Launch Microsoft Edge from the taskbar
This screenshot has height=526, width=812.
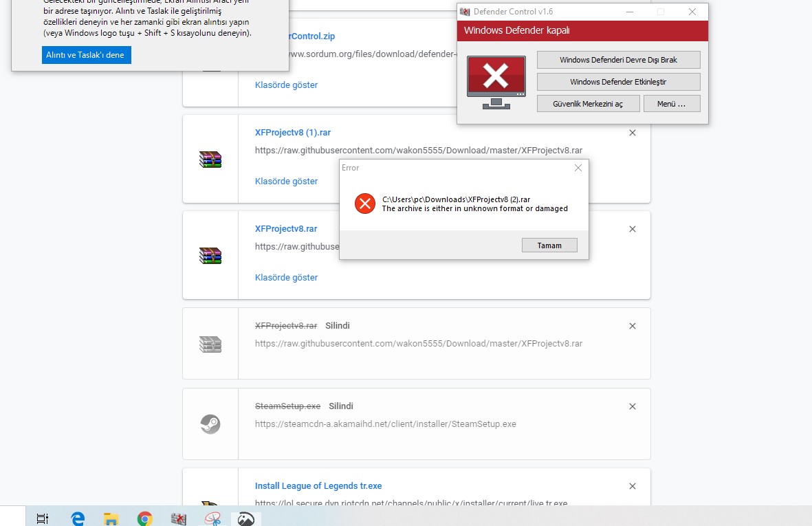(x=78, y=518)
